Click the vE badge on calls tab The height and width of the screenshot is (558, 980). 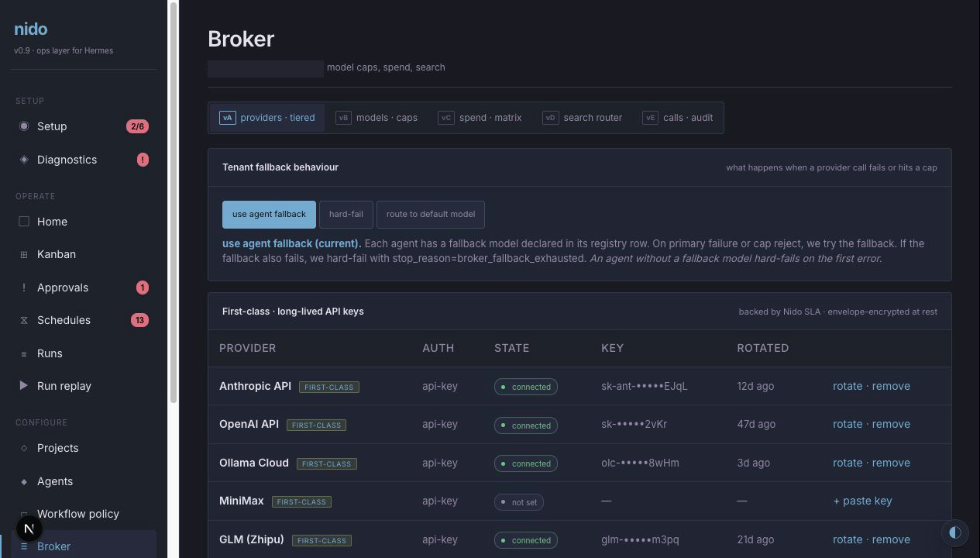click(x=650, y=118)
